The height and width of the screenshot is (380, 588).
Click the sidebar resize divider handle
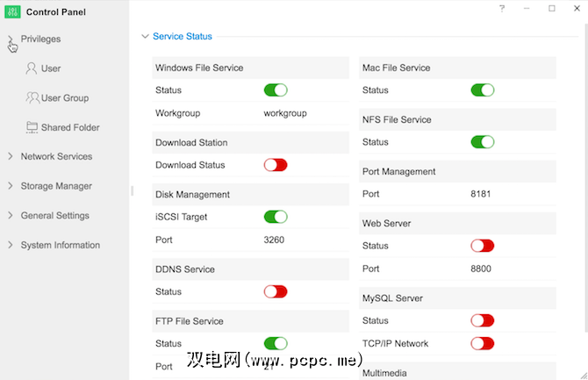[132, 190]
